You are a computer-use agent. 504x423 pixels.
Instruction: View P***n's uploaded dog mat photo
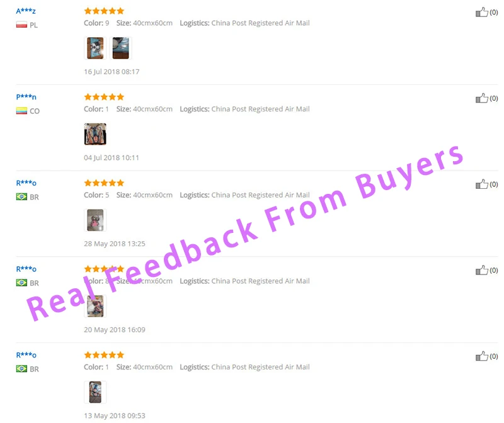point(95,134)
